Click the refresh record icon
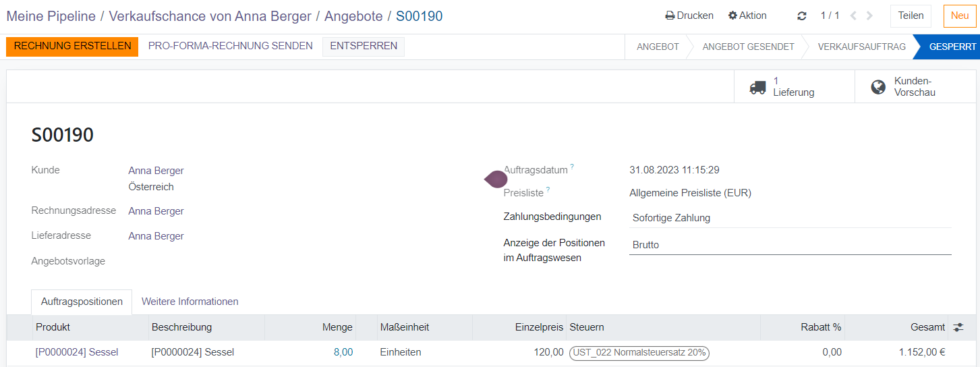This screenshot has width=980, height=367. 801,16
